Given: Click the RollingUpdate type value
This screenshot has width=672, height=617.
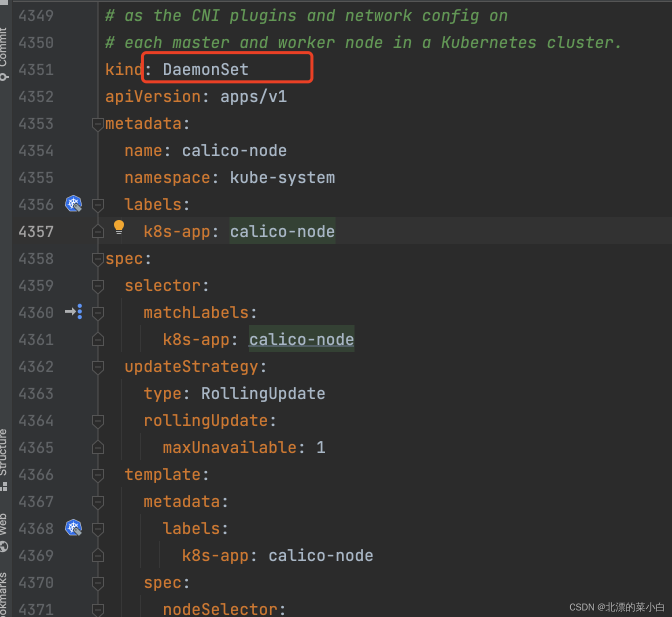Looking at the screenshot, I should point(263,393).
